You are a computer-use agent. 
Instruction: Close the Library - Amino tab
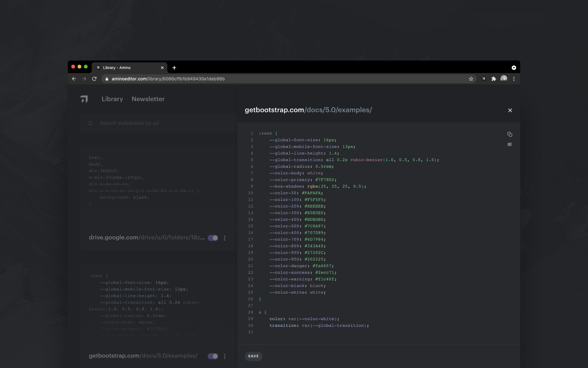(162, 68)
